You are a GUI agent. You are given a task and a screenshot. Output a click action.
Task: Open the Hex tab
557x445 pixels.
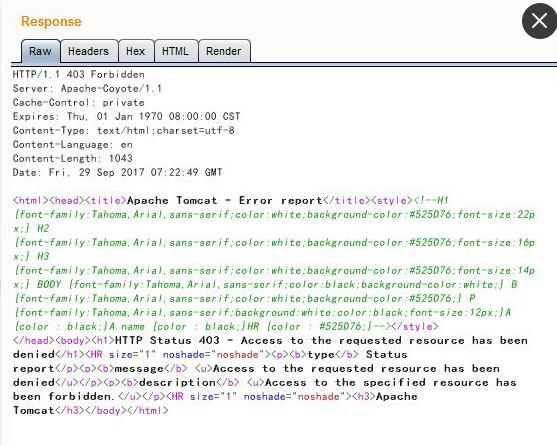coord(136,51)
